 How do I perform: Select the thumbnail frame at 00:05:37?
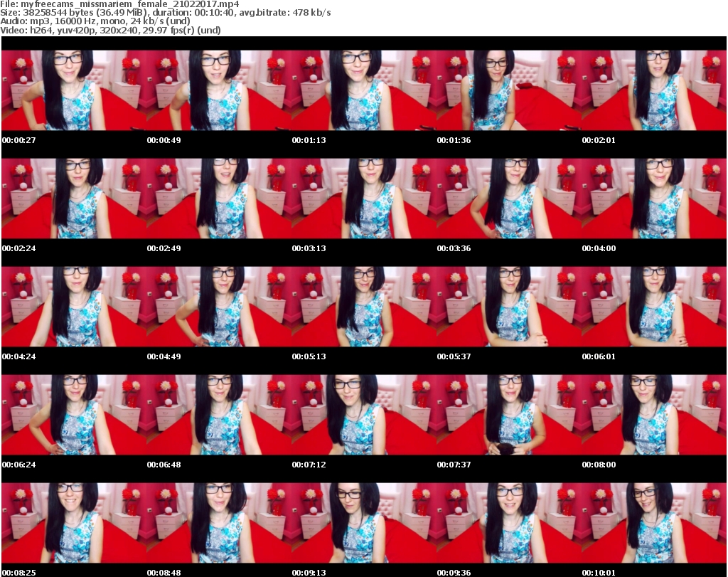tap(509, 307)
